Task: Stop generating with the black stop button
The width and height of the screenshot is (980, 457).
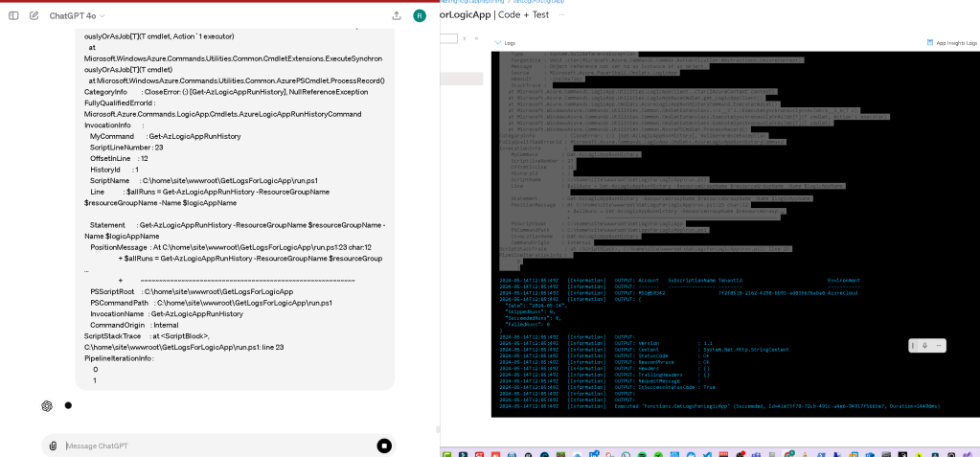Action: (384, 446)
